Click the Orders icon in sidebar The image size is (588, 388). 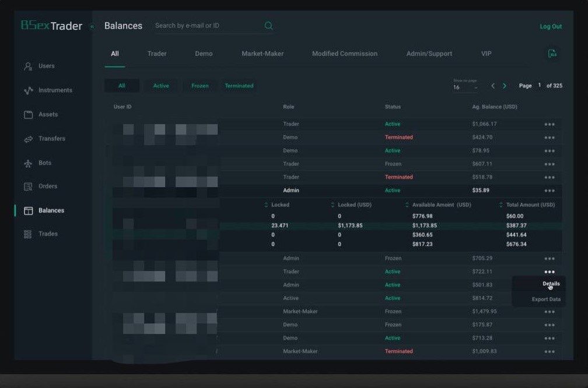pos(28,187)
